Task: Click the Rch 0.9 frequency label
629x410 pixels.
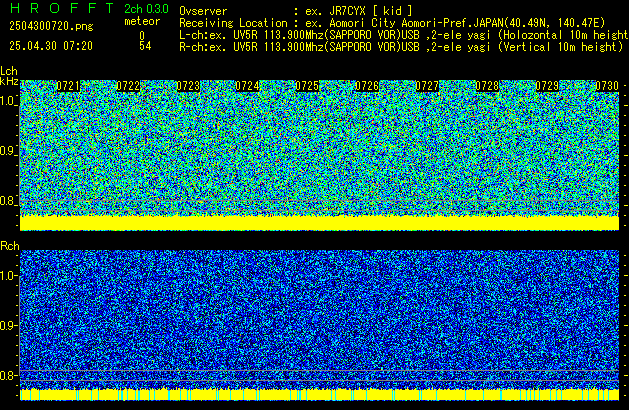Action: click(8, 325)
